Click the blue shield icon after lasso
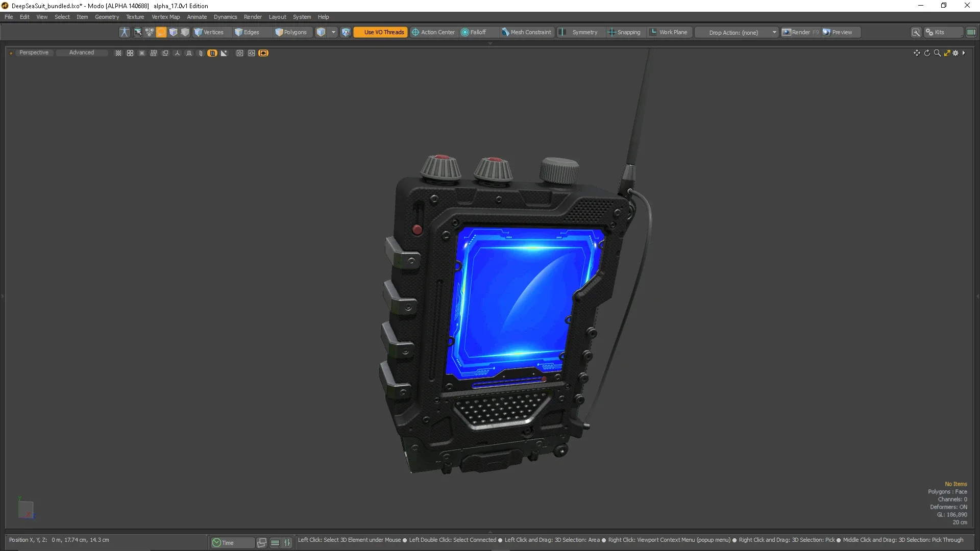 [173, 32]
